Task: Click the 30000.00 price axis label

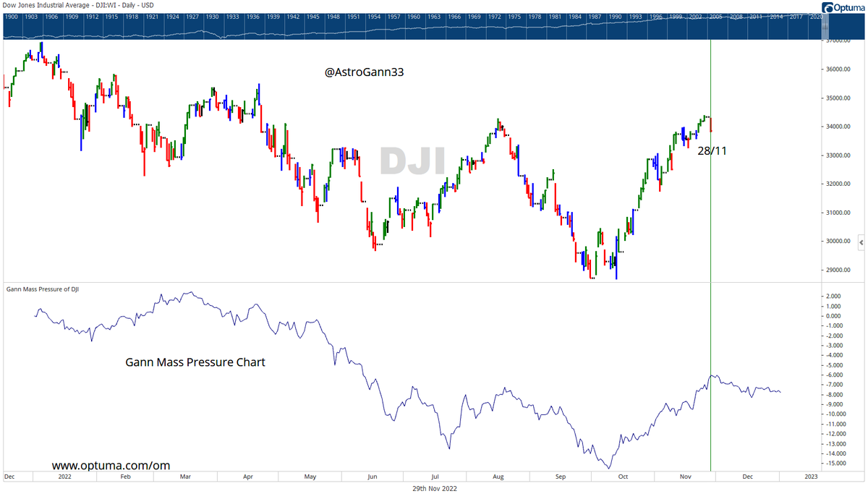Action: (839, 241)
